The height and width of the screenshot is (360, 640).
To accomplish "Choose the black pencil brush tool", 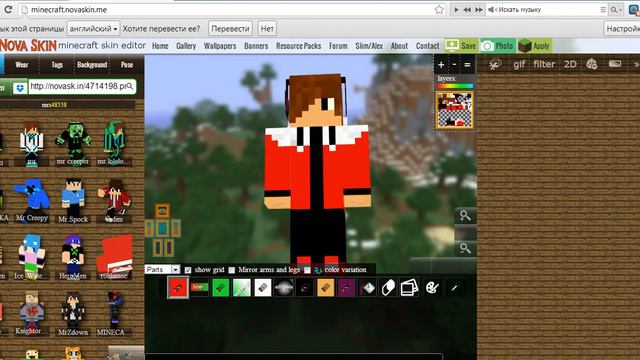I will (305, 288).
